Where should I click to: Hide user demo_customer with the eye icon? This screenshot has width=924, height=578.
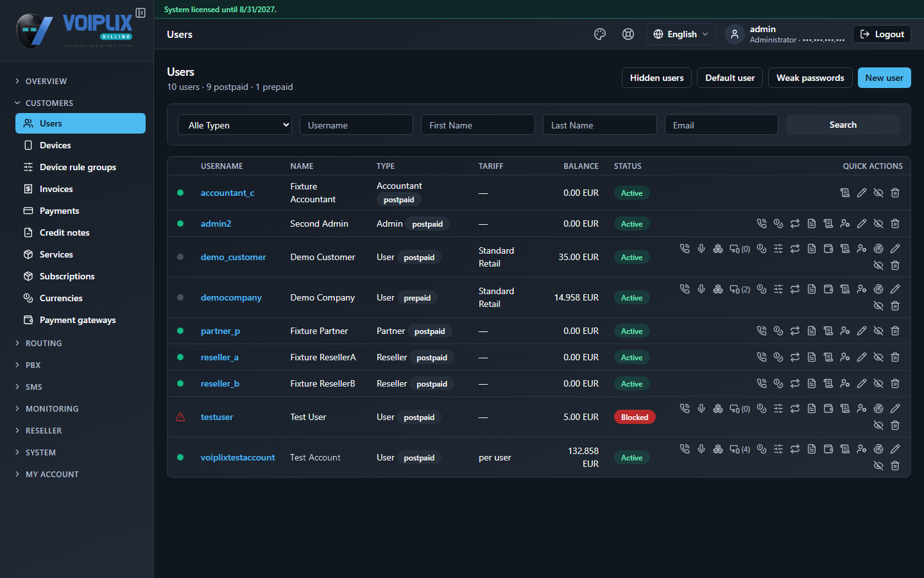tap(878, 265)
